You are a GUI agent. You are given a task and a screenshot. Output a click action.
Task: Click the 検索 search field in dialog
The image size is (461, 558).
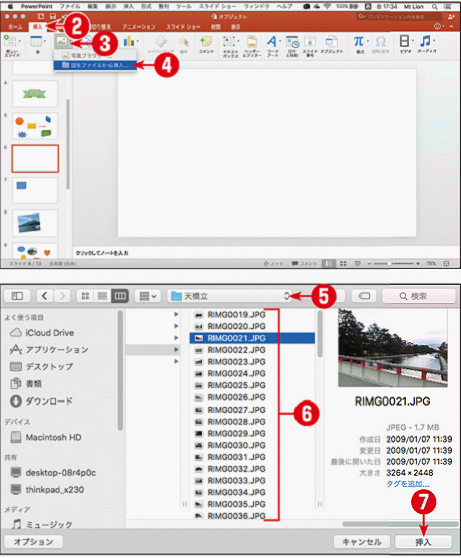pyautogui.click(x=419, y=296)
